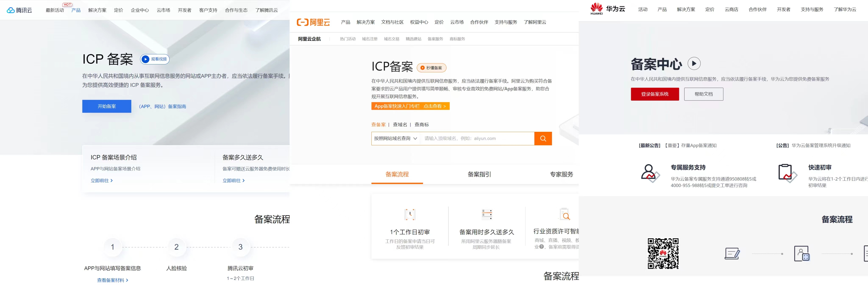Click the 开始备案 button

point(106,106)
